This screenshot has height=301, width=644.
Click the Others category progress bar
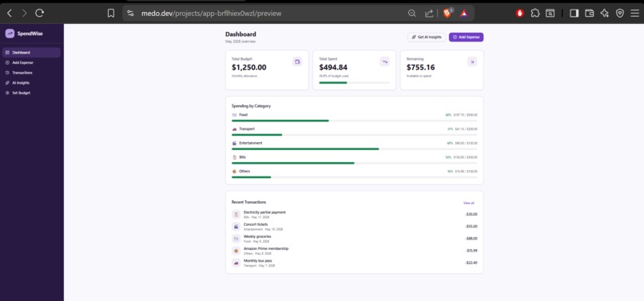tap(355, 177)
